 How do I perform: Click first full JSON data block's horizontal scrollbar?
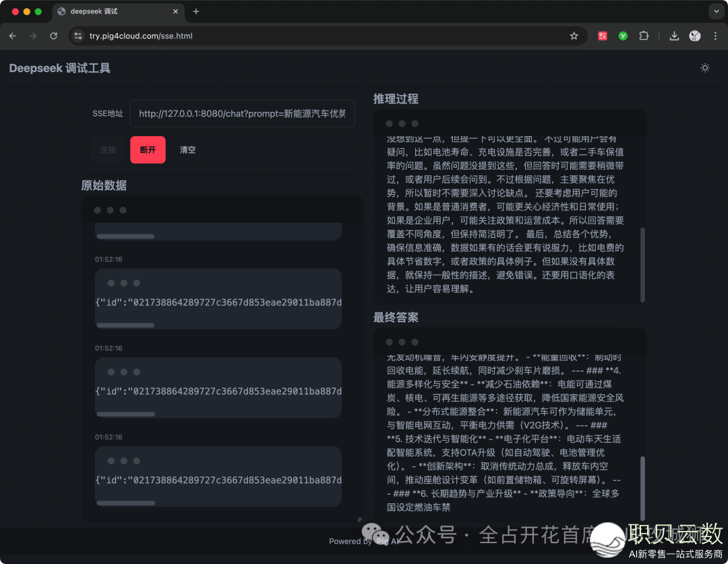pyautogui.click(x=125, y=325)
